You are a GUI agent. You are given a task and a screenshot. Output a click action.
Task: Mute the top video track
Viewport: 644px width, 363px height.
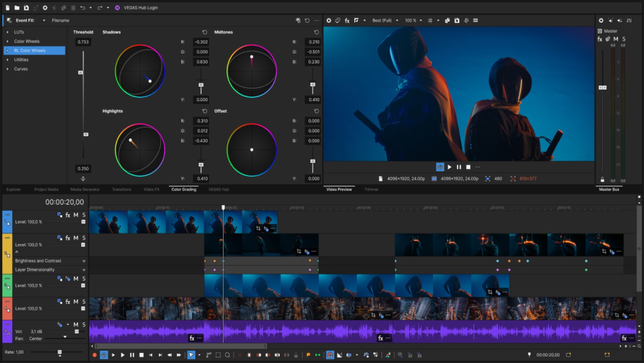75,215
